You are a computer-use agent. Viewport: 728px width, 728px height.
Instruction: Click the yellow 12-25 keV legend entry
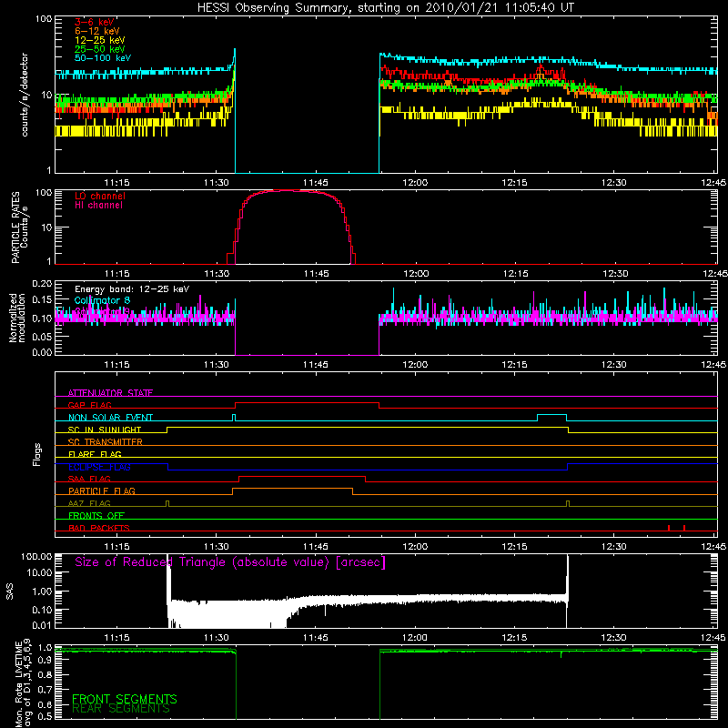pos(100,40)
